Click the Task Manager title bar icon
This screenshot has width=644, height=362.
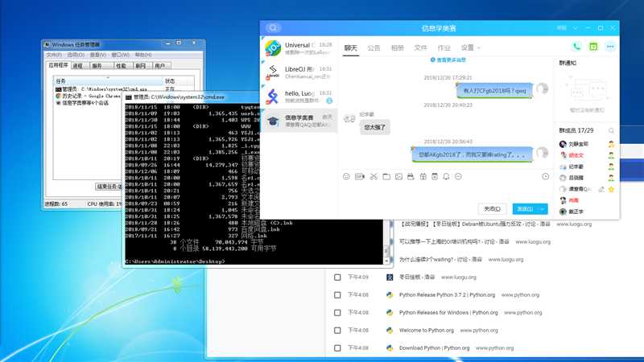pyautogui.click(x=47, y=44)
